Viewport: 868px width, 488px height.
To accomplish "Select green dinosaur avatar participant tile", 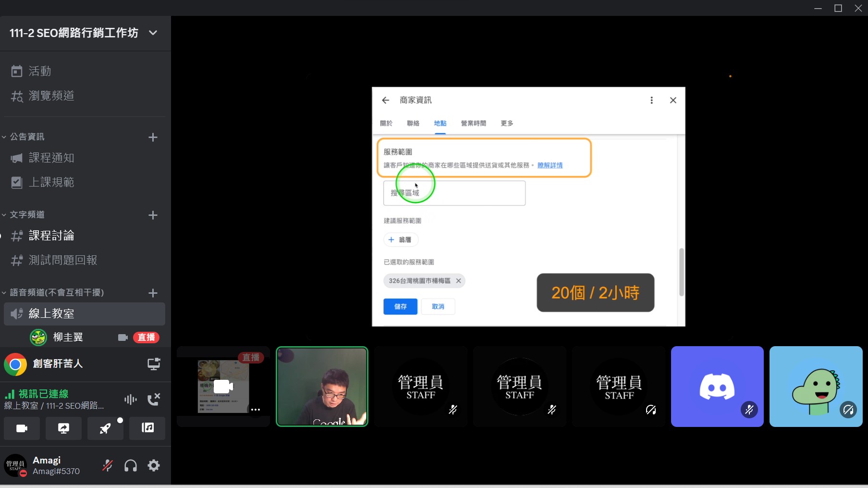I will click(x=816, y=387).
